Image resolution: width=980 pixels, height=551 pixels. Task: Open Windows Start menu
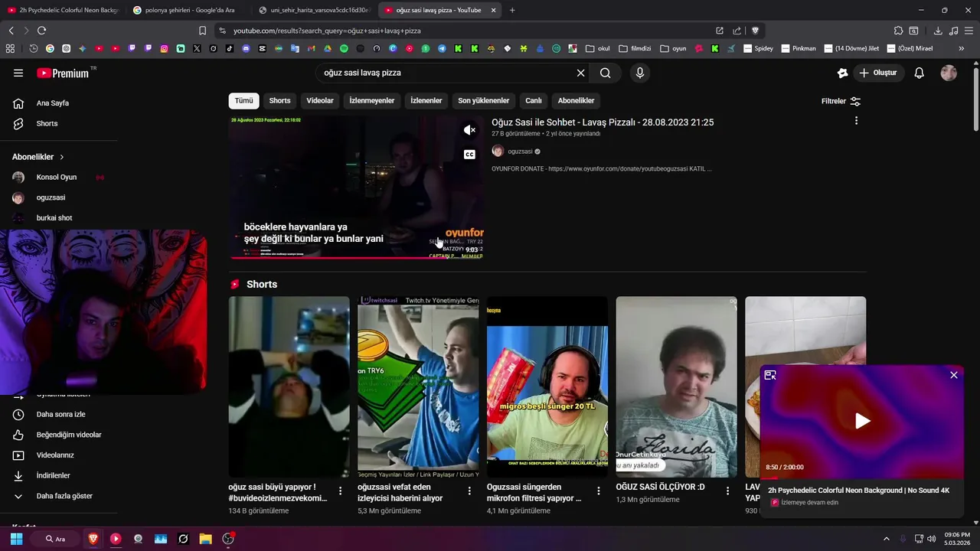pyautogui.click(x=16, y=539)
